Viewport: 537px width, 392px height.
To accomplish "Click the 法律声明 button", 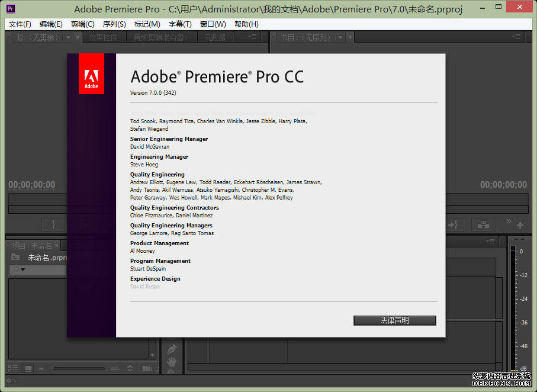I will (x=394, y=320).
